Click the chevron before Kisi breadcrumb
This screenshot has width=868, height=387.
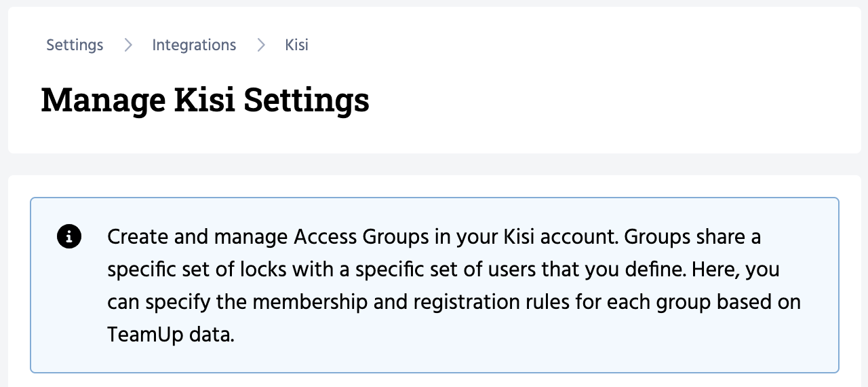tap(261, 45)
